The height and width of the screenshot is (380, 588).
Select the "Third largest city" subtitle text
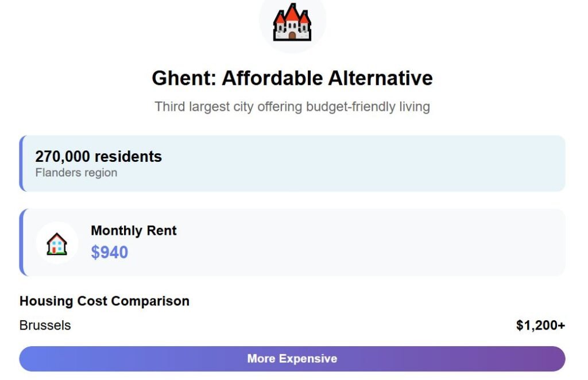[292, 107]
